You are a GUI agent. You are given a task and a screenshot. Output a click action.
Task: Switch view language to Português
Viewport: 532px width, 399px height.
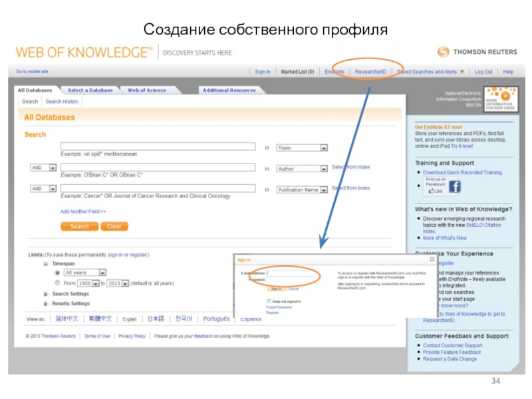coord(216,319)
